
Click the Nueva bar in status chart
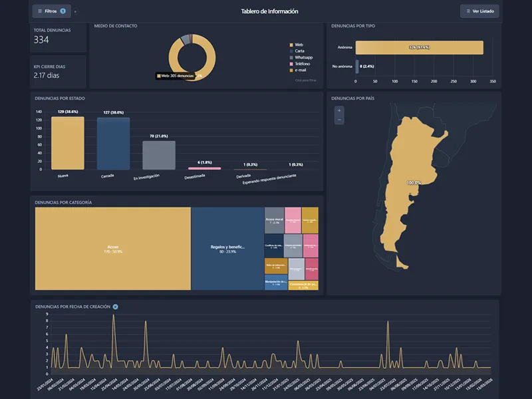[x=68, y=142]
